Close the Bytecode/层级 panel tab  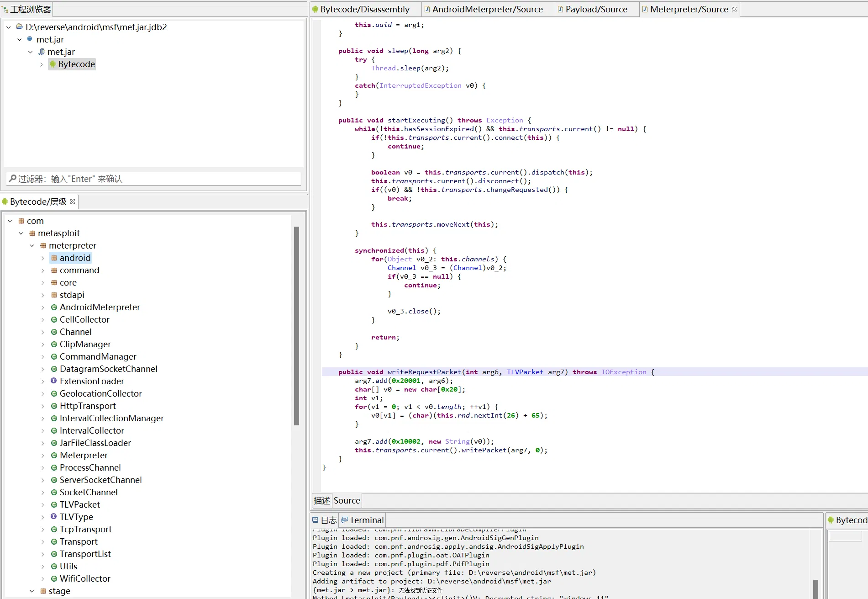click(x=73, y=201)
